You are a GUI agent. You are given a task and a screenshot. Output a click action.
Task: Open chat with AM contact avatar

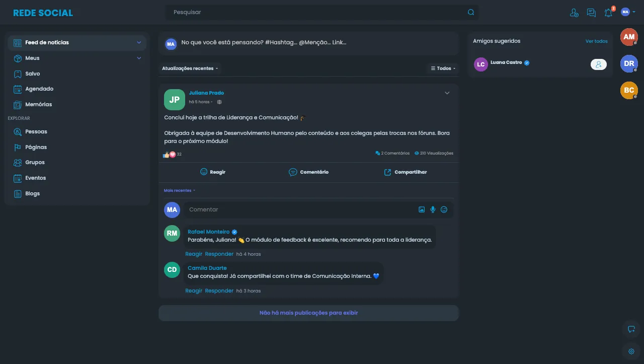pyautogui.click(x=629, y=37)
